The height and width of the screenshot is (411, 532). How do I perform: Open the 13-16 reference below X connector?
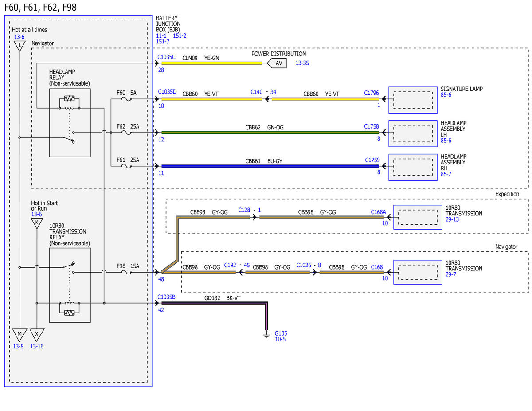tap(37, 347)
